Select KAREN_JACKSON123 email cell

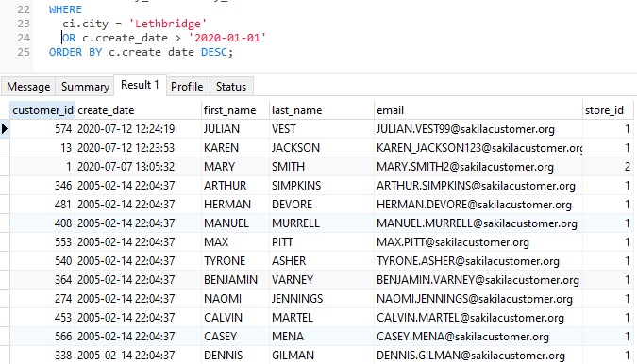478,148
